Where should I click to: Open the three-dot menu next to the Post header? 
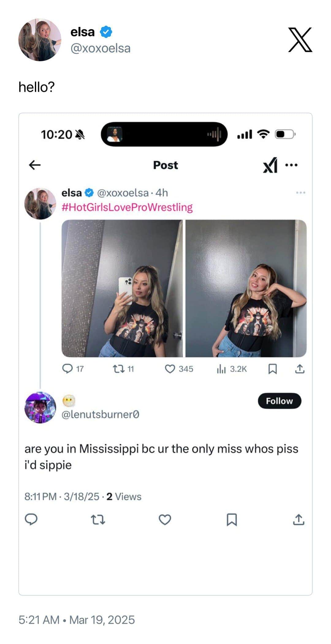click(x=291, y=164)
